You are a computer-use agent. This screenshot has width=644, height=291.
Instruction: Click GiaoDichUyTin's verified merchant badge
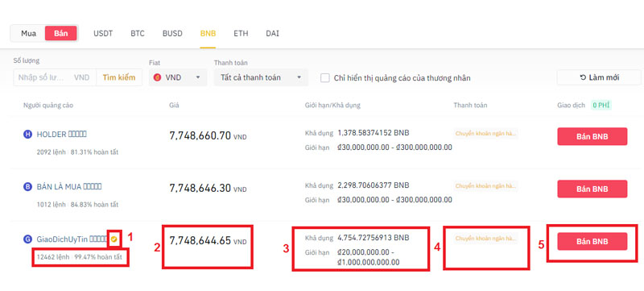(x=114, y=239)
